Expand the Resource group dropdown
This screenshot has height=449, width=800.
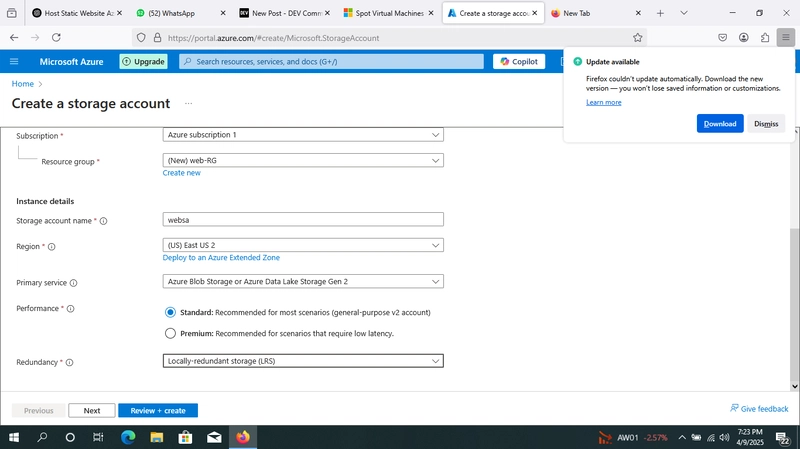pyautogui.click(x=303, y=160)
